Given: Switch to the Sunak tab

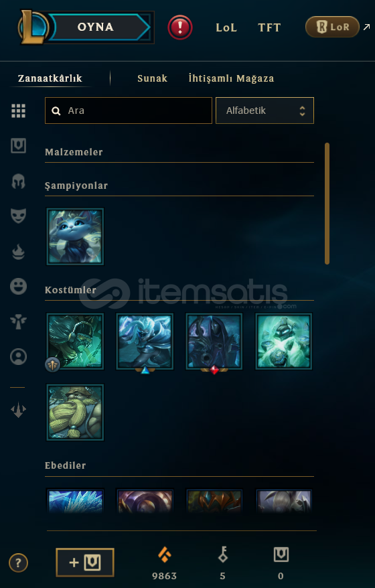Looking at the screenshot, I should [152, 78].
